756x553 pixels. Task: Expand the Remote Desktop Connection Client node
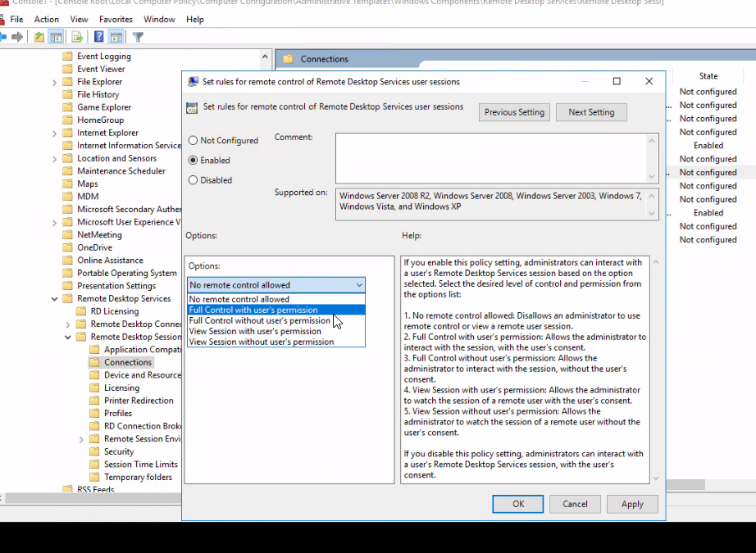68,324
